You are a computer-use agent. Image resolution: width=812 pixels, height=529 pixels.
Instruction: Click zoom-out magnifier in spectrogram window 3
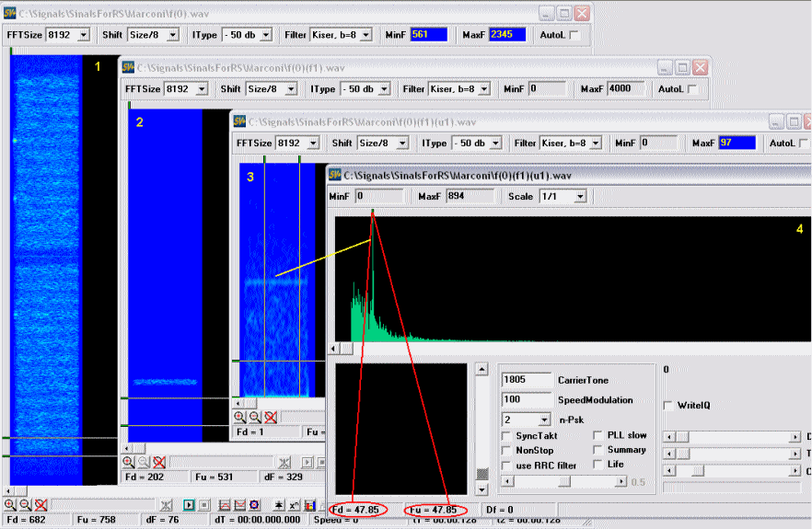click(x=255, y=417)
